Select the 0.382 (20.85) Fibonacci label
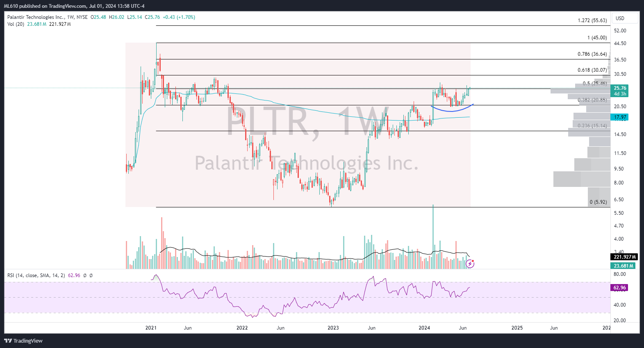Image resolution: width=644 pixels, height=348 pixels. [592, 100]
